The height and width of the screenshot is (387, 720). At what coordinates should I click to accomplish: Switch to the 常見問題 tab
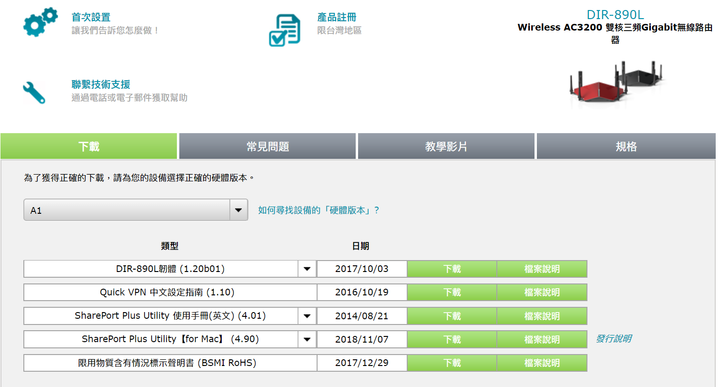(x=267, y=146)
